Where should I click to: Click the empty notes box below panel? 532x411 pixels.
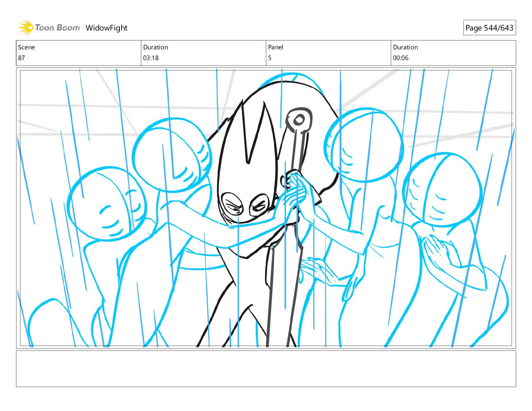tap(266, 369)
